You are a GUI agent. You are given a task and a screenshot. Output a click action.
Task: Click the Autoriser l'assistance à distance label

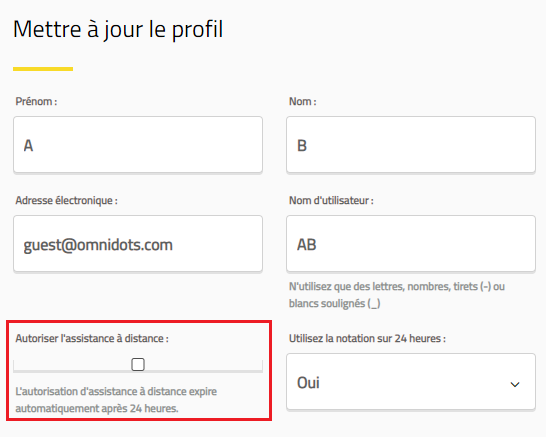click(92, 338)
